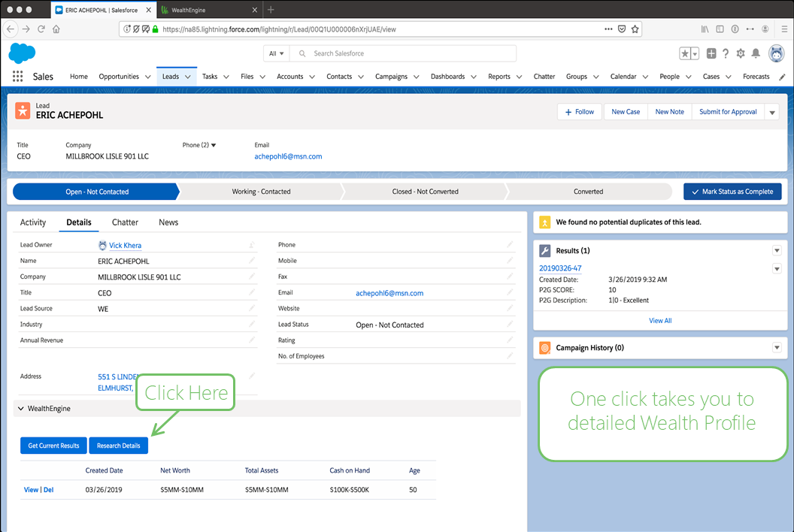The width and height of the screenshot is (794, 532).
Task: Click the edit pencil next to Forecasts
Action: pyautogui.click(x=782, y=76)
